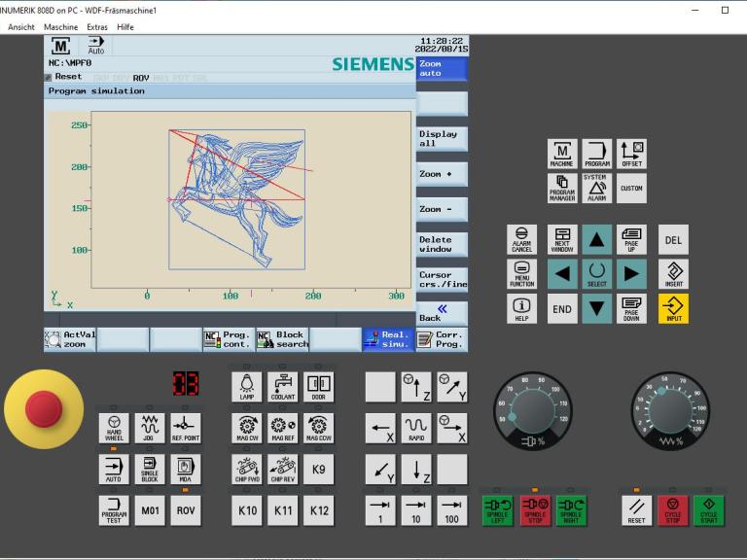Open the Ansicht menu
747x560 pixels.
21,27
